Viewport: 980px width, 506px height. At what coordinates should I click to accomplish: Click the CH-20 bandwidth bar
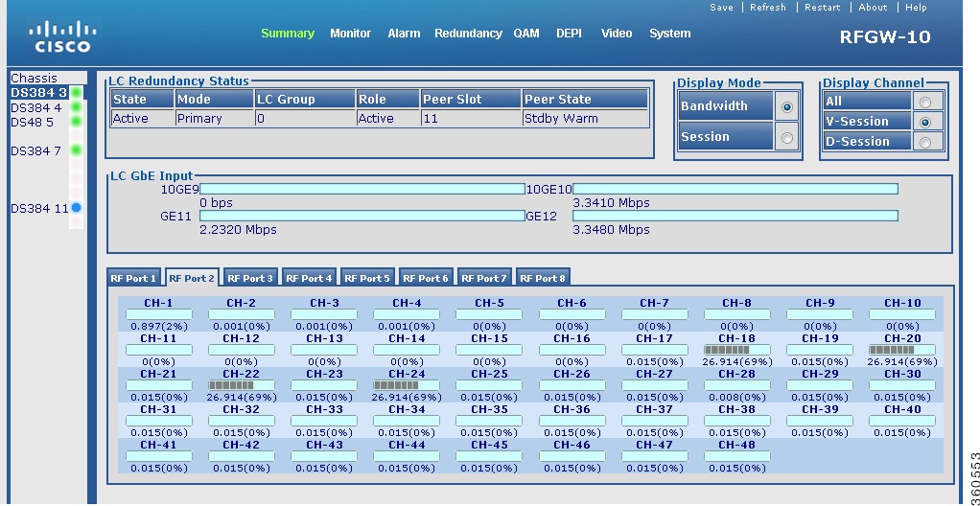(902, 350)
